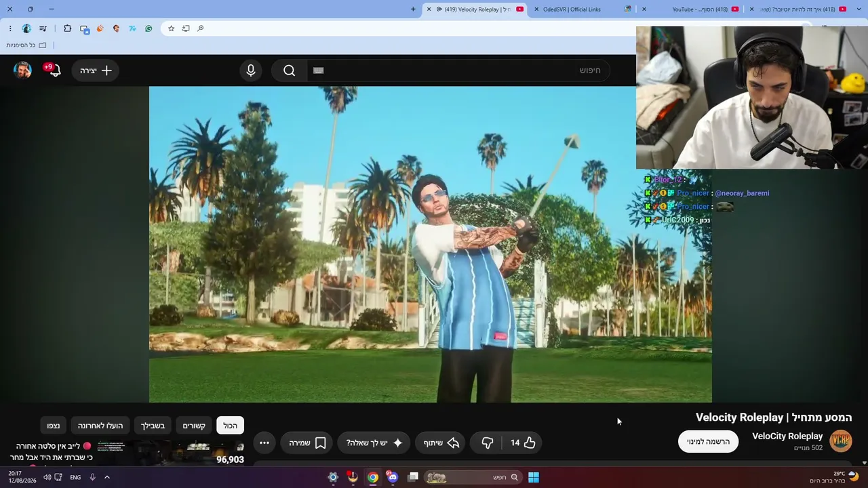Open the Grammarly extension icon
This screenshot has height=488, width=868.
tap(149, 28)
